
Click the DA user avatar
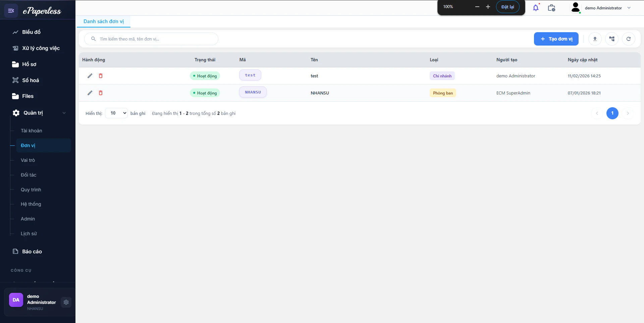pos(16,300)
